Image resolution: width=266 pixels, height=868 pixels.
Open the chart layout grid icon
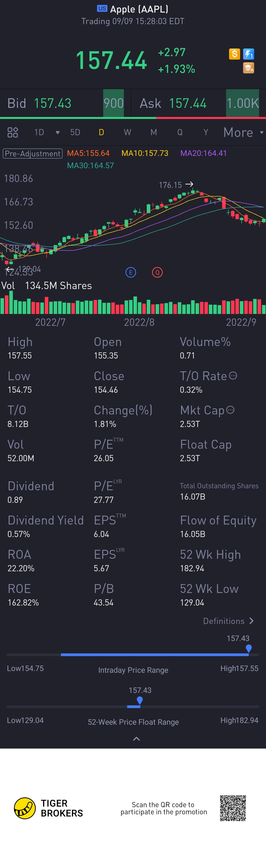13,132
